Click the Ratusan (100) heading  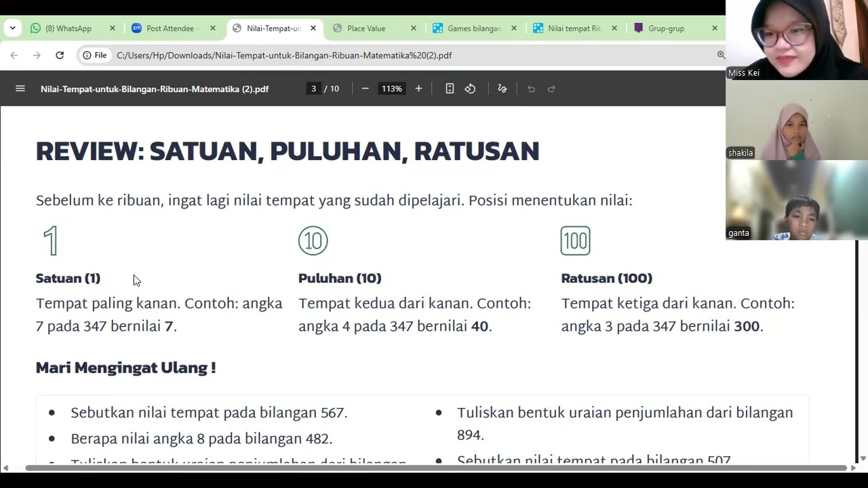[x=607, y=278]
